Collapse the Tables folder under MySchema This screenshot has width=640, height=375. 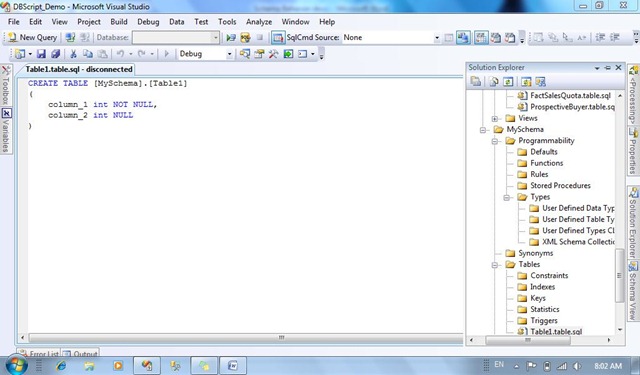pos(495,265)
